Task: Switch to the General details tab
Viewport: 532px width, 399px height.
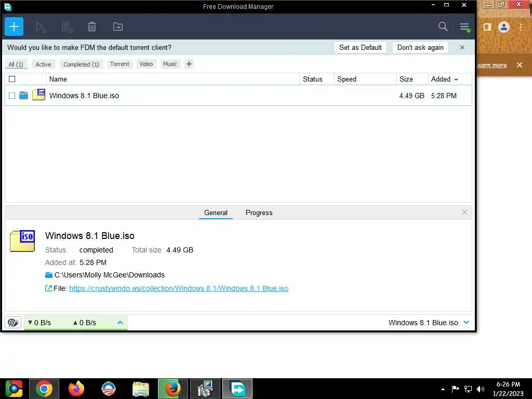Action: [x=216, y=212]
